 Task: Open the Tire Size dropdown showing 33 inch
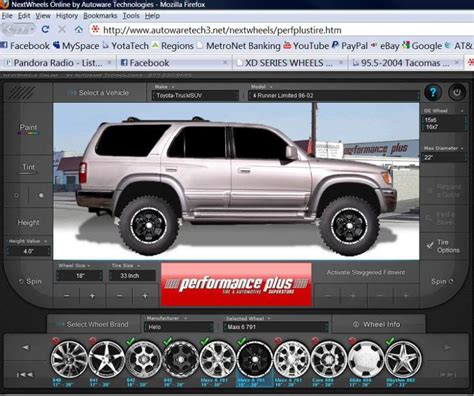pos(132,276)
